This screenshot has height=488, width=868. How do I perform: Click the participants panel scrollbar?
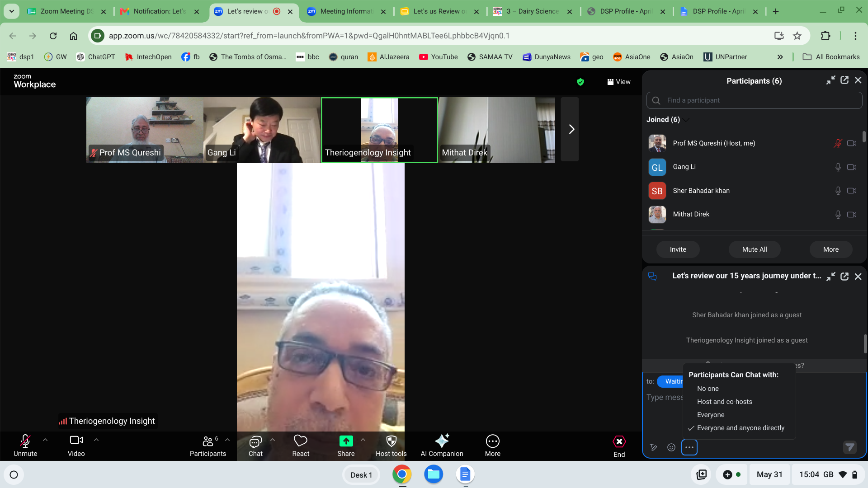[x=864, y=137]
